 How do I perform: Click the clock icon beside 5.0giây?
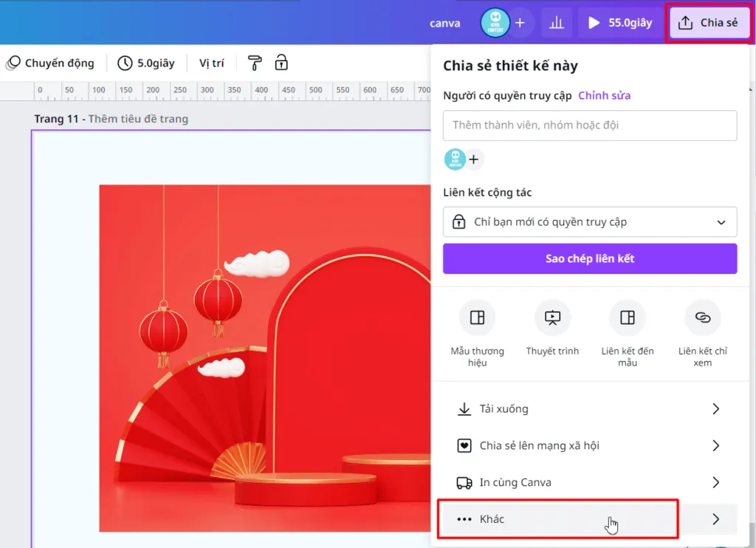coord(125,63)
